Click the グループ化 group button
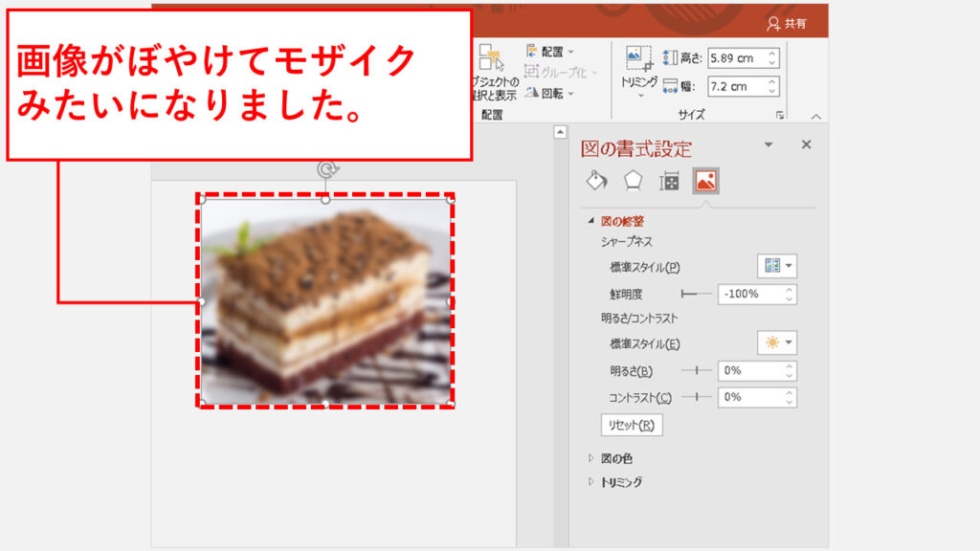980x551 pixels. coord(561,73)
